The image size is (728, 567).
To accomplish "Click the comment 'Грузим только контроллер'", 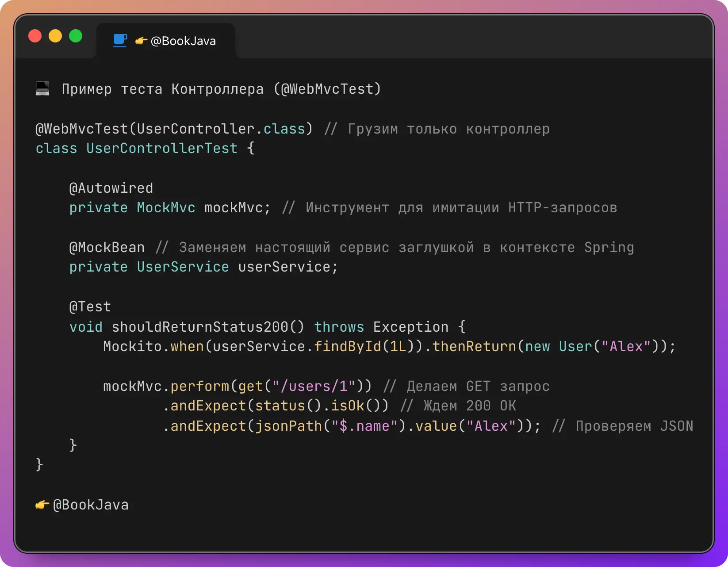I will tap(448, 129).
